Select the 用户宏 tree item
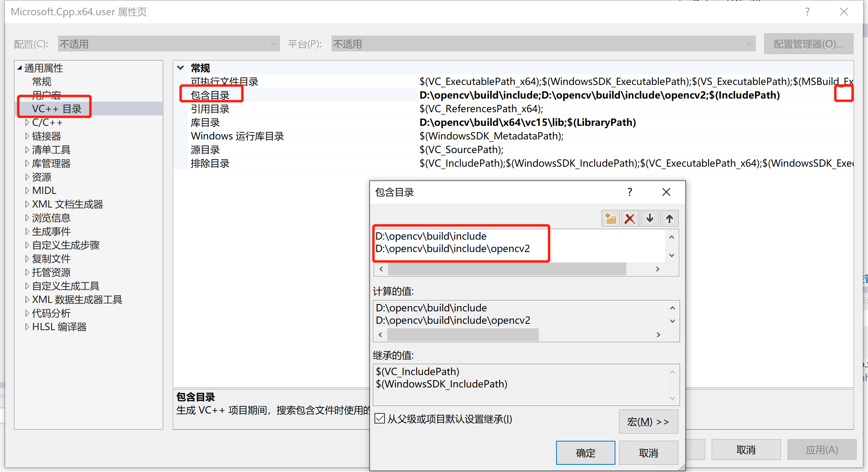The image size is (868, 472). point(47,95)
